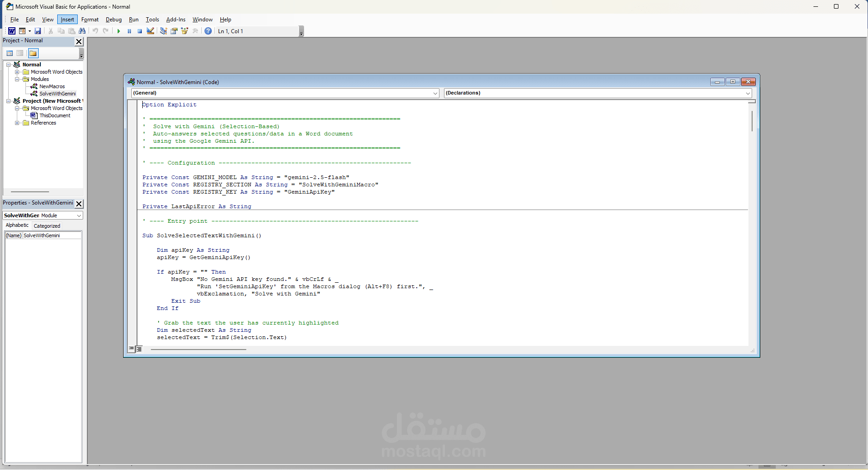The height and width of the screenshot is (470, 868).
Task: Run the macro with the green play icon
Action: [x=119, y=31]
